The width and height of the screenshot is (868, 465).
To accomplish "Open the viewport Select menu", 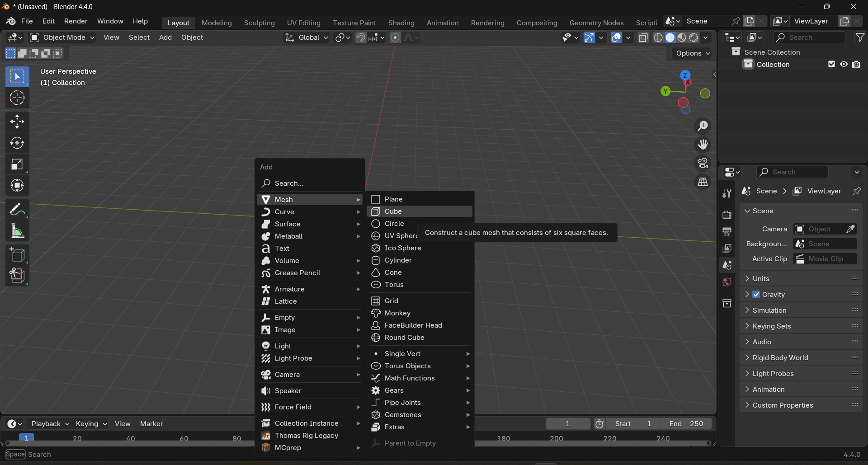I will point(139,38).
